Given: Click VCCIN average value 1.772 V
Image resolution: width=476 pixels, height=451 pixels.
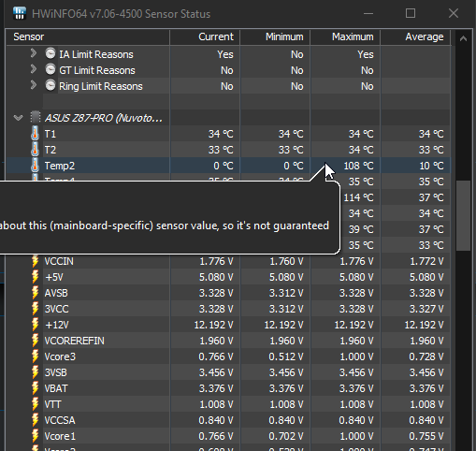Looking at the screenshot, I should pos(426,261).
